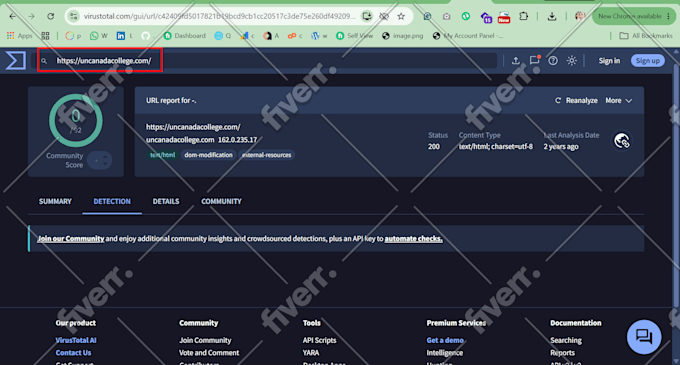Image resolution: width=680 pixels, height=365 pixels.
Task: Click the Join our Community link
Action: (x=71, y=239)
